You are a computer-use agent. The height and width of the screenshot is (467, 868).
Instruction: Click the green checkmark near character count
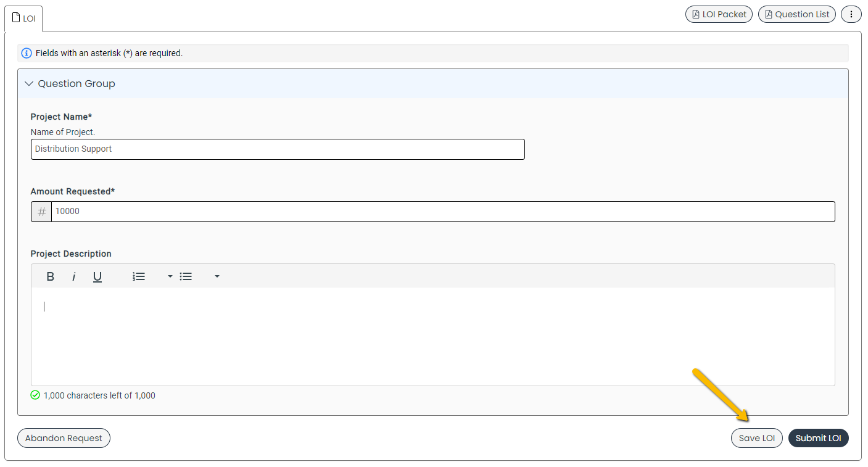[35, 395]
